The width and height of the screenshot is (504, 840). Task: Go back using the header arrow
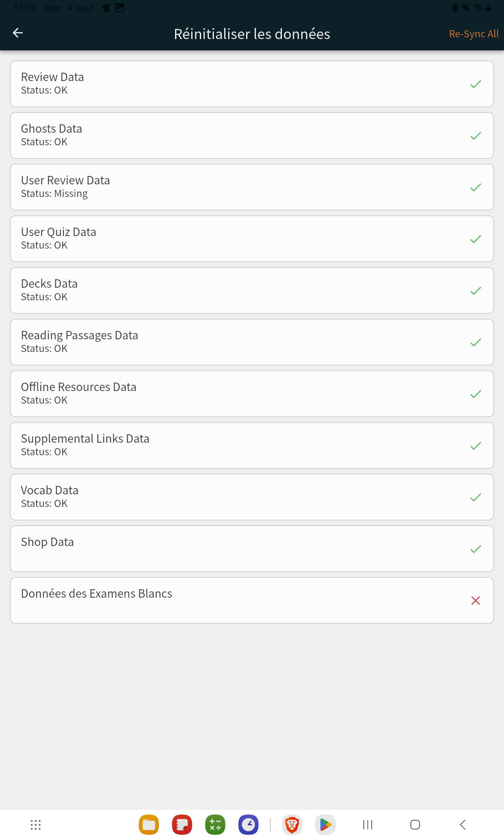(18, 33)
